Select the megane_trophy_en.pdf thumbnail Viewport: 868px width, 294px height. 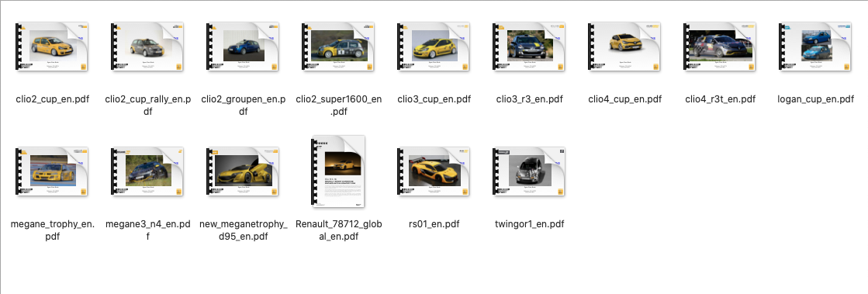click(53, 171)
